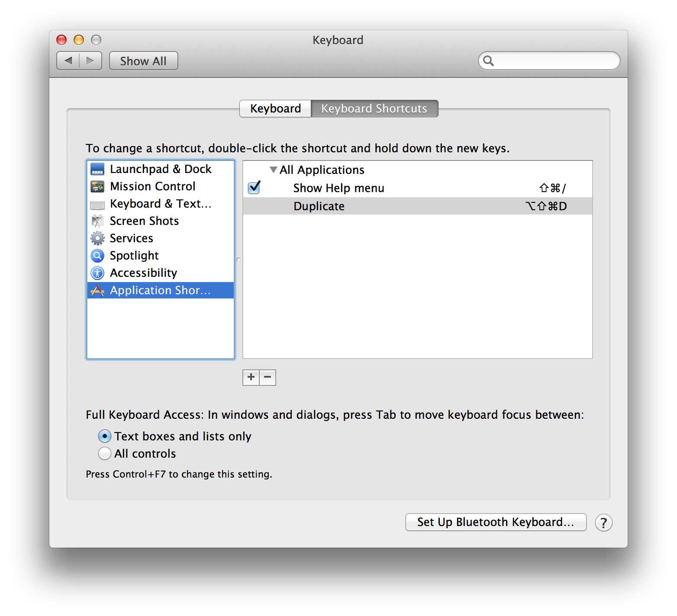
Task: Select Spotlight category
Action: (161, 256)
